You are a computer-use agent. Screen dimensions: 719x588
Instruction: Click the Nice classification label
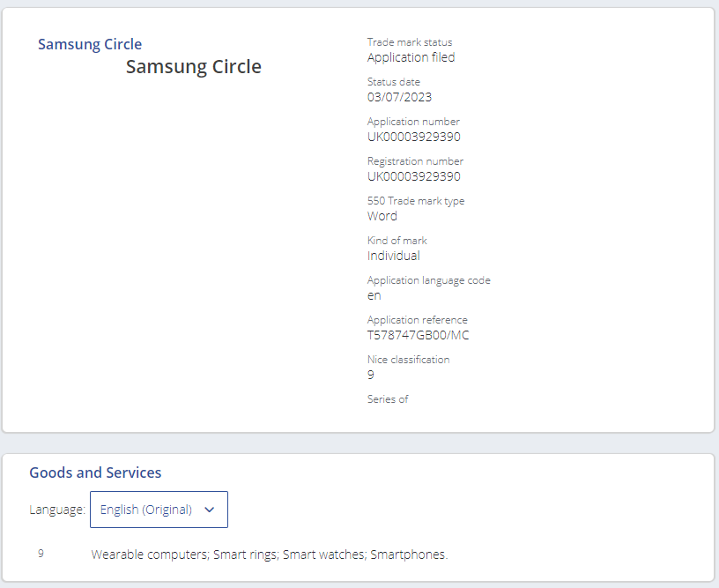tap(408, 360)
